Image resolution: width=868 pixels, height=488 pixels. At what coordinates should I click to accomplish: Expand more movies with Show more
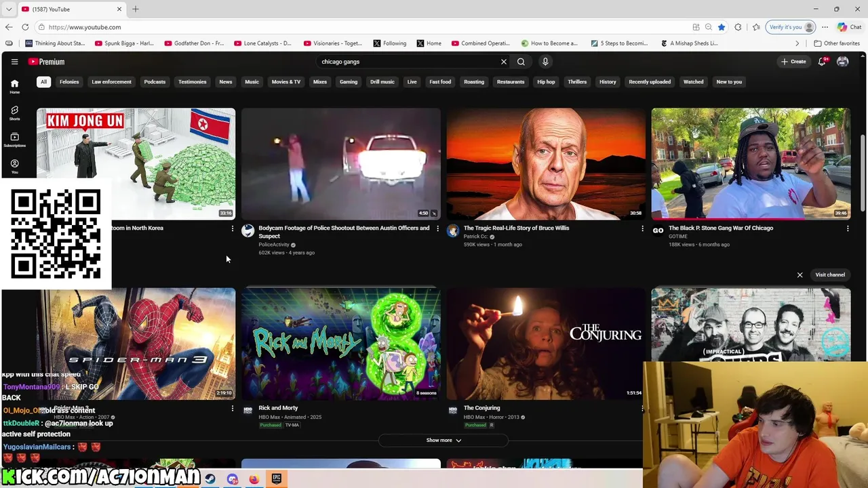pyautogui.click(x=443, y=441)
